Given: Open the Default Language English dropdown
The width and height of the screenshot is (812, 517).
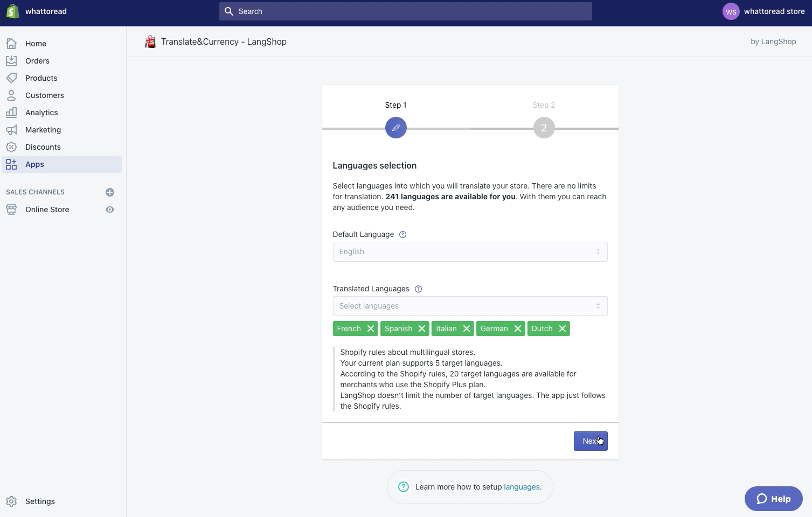Looking at the screenshot, I should [x=470, y=251].
